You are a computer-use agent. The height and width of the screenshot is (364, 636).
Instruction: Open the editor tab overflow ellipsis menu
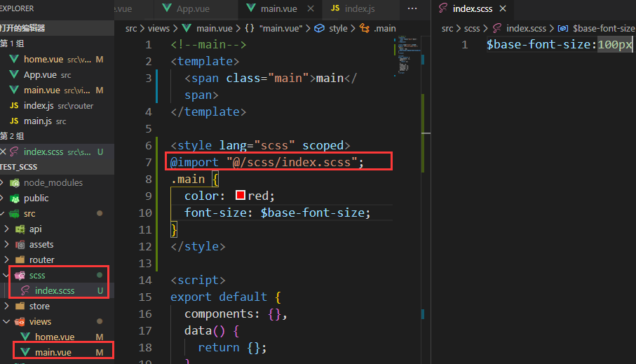412,8
